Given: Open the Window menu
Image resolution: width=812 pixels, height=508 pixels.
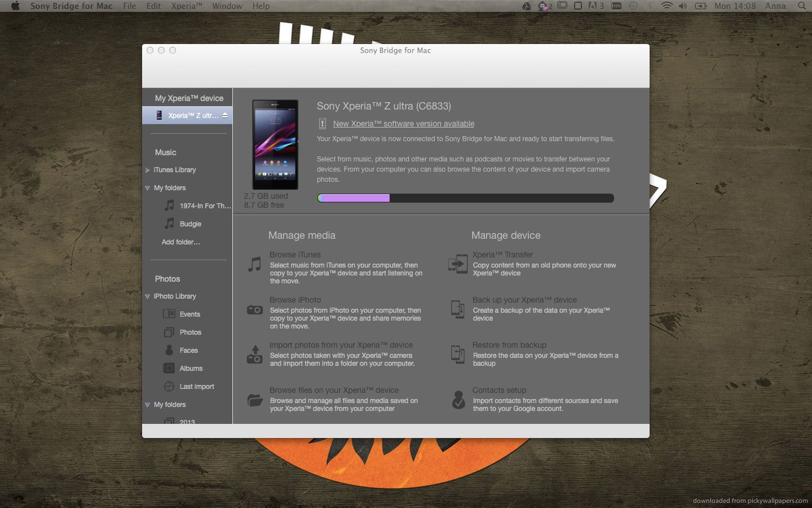Looking at the screenshot, I should pos(227,6).
